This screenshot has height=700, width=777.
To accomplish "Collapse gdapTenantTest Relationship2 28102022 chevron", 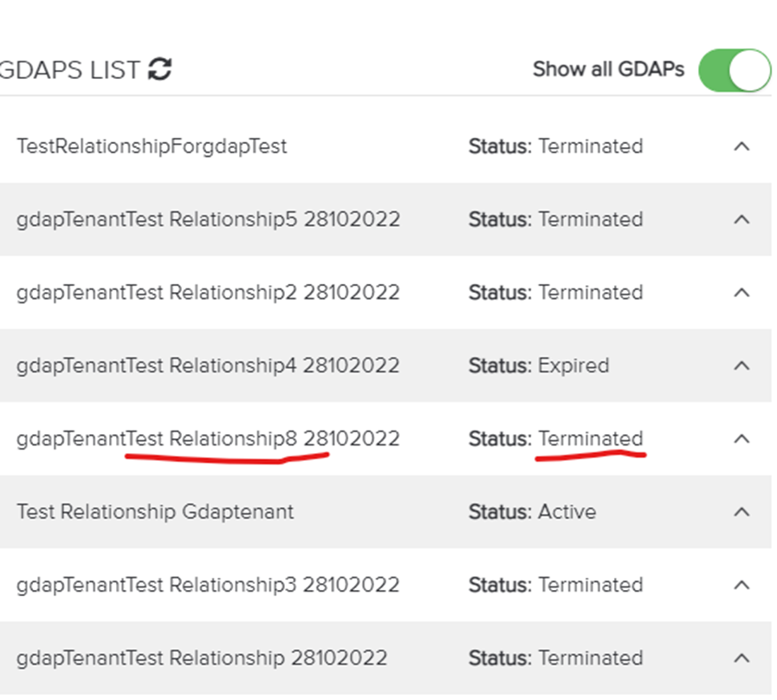I will tap(742, 292).
